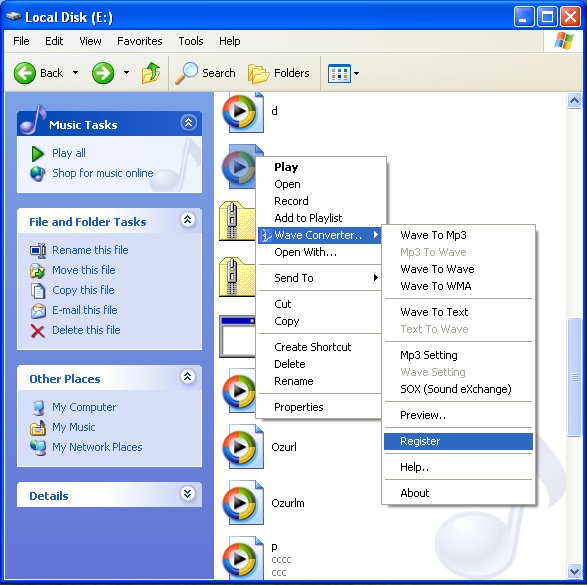Click the Views grid icon
Viewport: 587px width, 585px height.
[339, 73]
